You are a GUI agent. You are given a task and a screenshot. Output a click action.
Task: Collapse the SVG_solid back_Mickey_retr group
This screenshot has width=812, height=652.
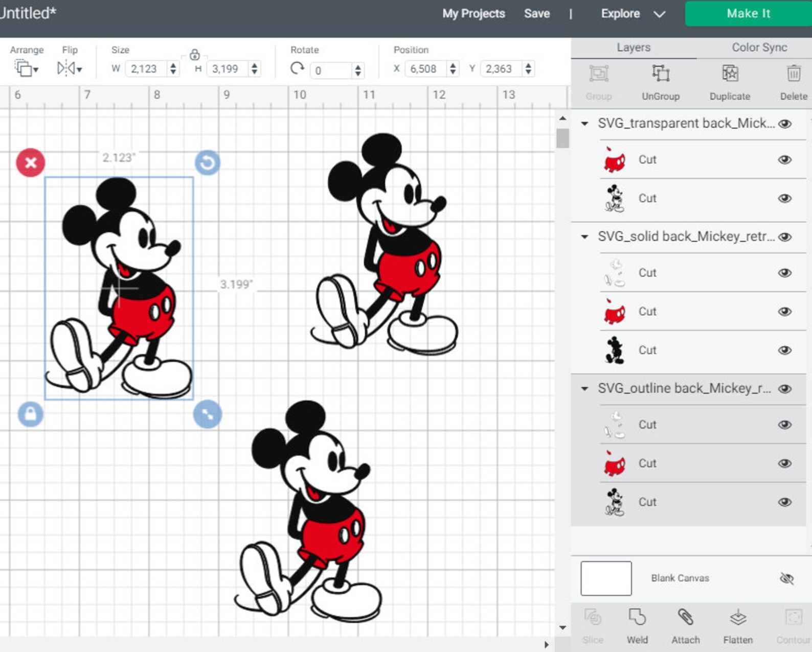pos(584,237)
